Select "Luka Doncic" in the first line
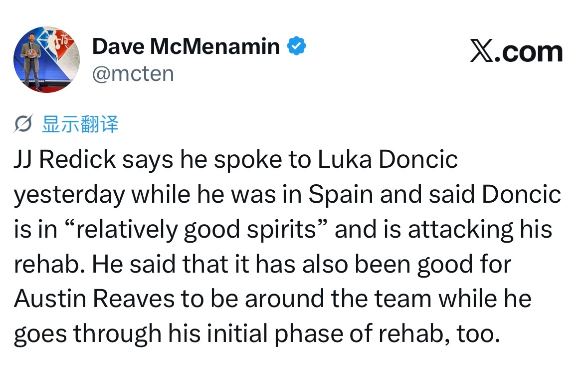588x365 pixels. click(x=388, y=159)
